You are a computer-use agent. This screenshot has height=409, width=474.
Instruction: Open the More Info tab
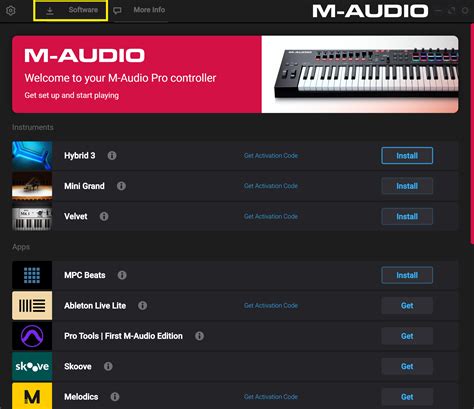coord(139,10)
